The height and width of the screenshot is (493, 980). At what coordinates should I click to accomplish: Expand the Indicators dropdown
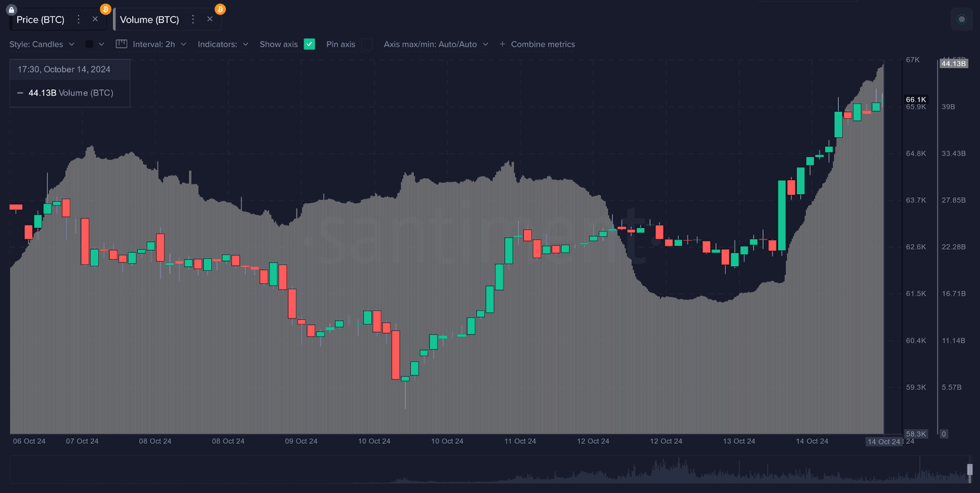pos(223,44)
